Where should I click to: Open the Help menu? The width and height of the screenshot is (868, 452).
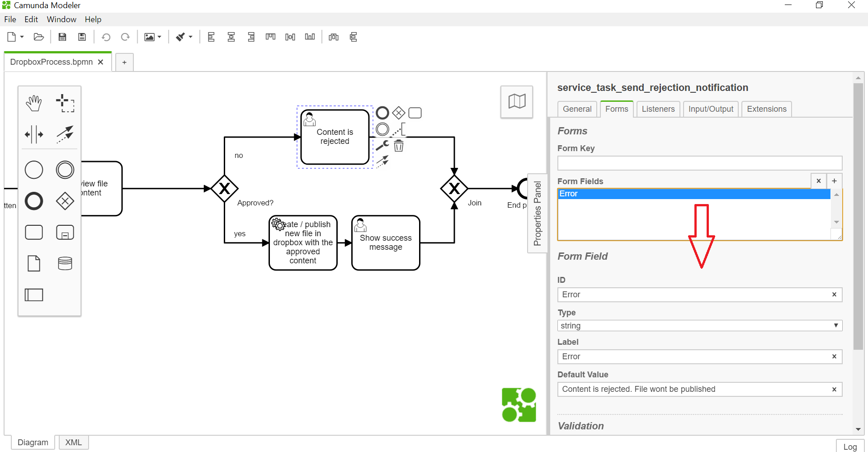click(x=93, y=19)
